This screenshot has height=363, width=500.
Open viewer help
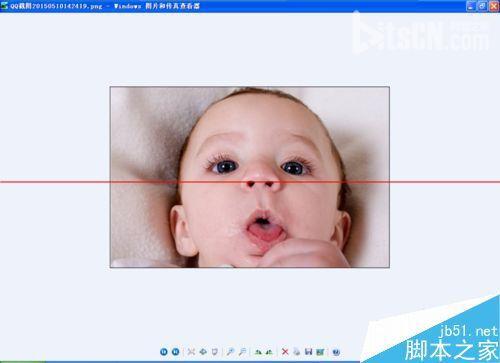point(336,352)
